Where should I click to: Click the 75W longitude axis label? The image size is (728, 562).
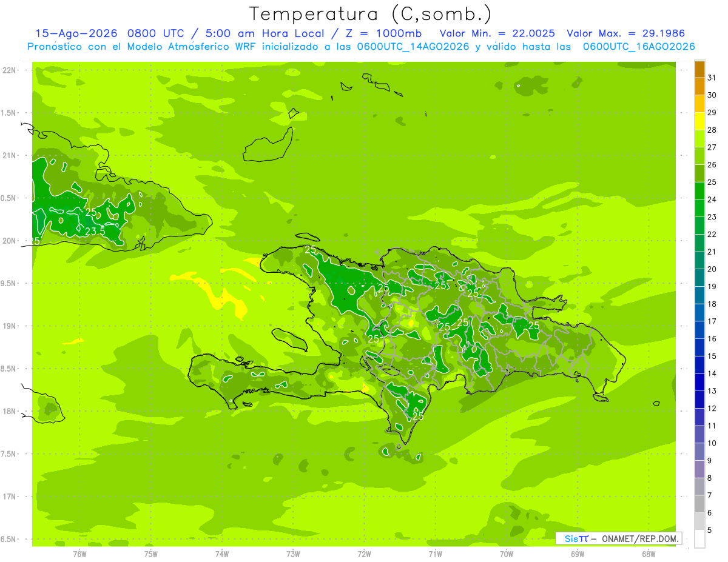tap(150, 554)
